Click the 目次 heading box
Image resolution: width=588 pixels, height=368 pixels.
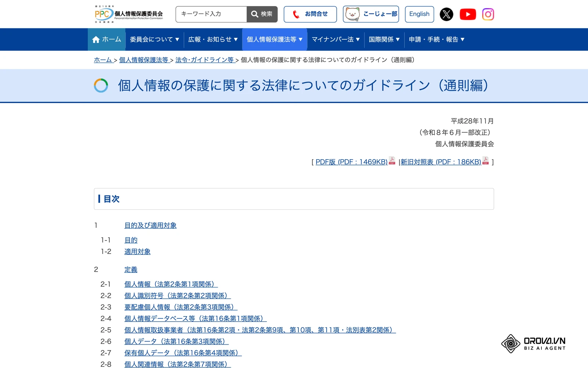[294, 199]
